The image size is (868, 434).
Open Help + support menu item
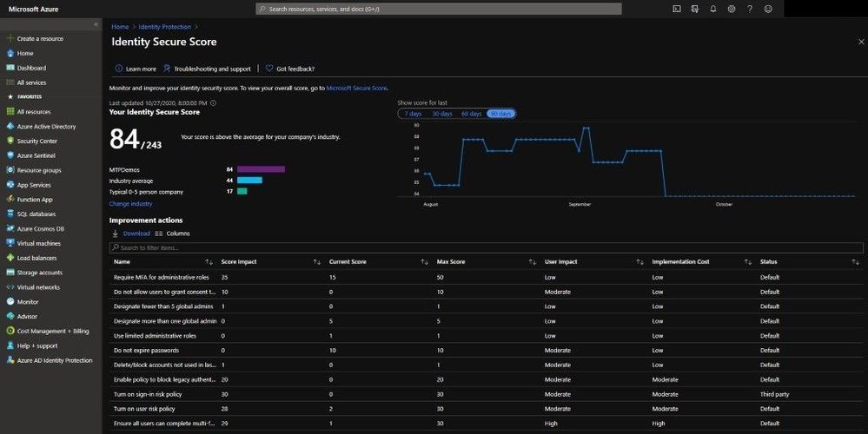click(32, 345)
